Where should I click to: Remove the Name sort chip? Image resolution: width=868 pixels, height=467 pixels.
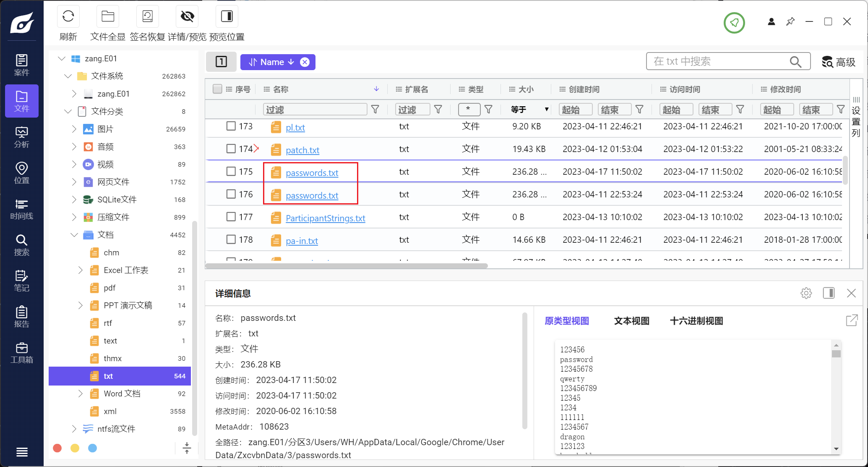coord(305,62)
